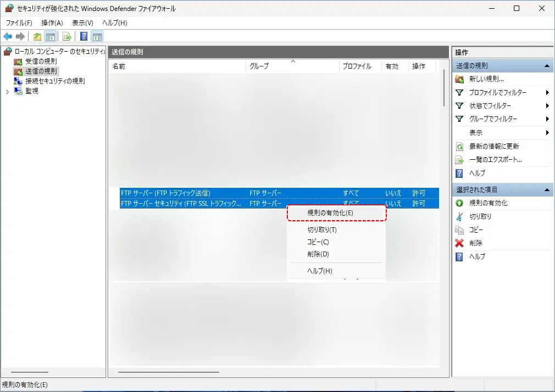Click the blue help toolbar icon
The height and width of the screenshot is (392, 555).
point(84,37)
